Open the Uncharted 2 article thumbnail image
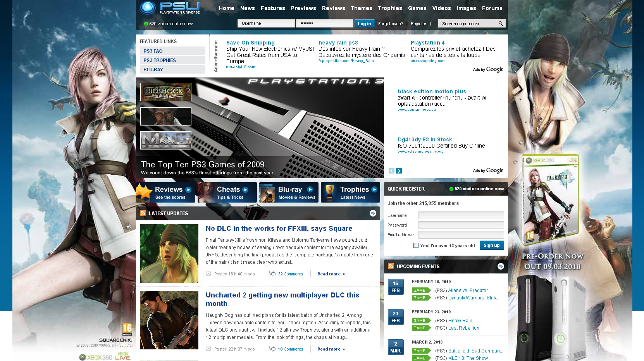Viewport: 644px width, 361px height. tap(169, 320)
